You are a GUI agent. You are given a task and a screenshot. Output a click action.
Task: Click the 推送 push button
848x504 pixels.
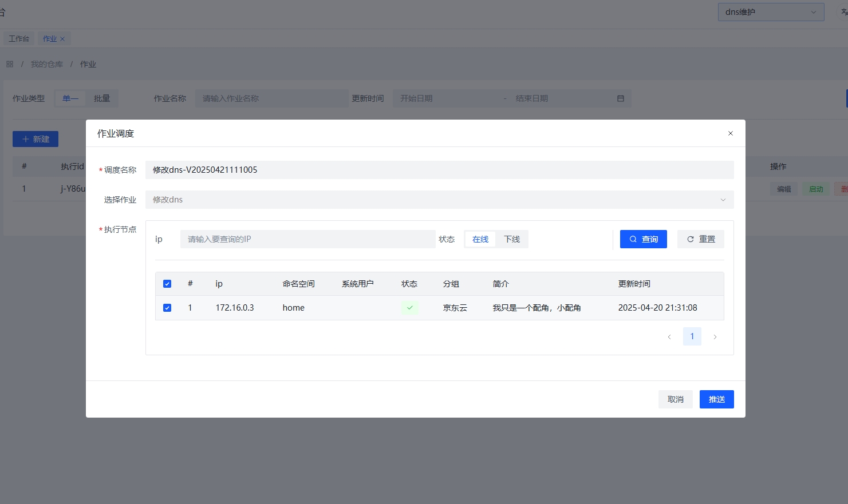coord(717,399)
